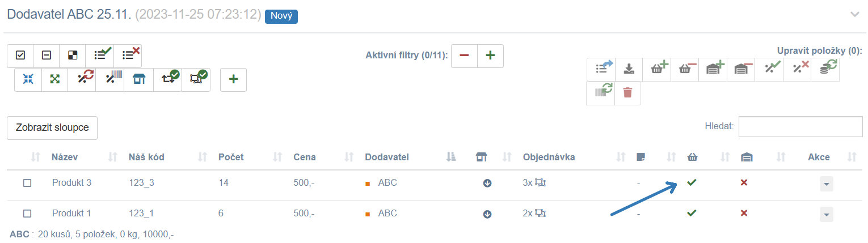Click the Hledat search input field
The image size is (868, 243).
800,126
